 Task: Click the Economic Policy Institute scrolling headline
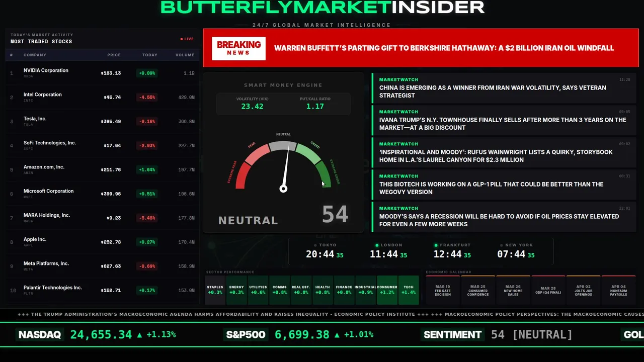(x=216, y=314)
